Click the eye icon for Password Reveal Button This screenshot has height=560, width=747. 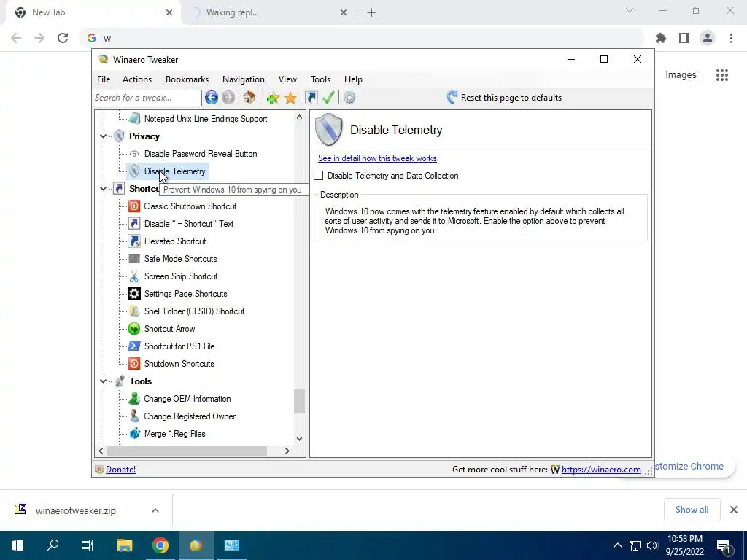(x=134, y=154)
